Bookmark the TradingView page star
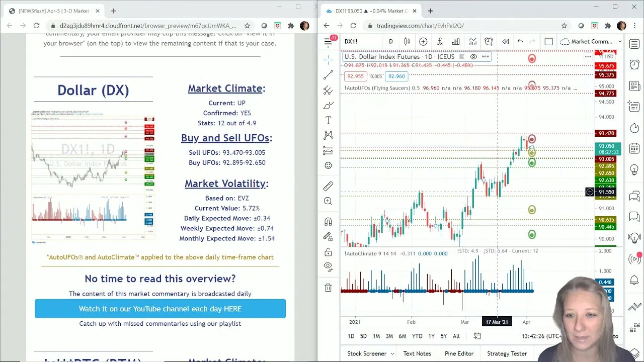 pyautogui.click(x=564, y=26)
